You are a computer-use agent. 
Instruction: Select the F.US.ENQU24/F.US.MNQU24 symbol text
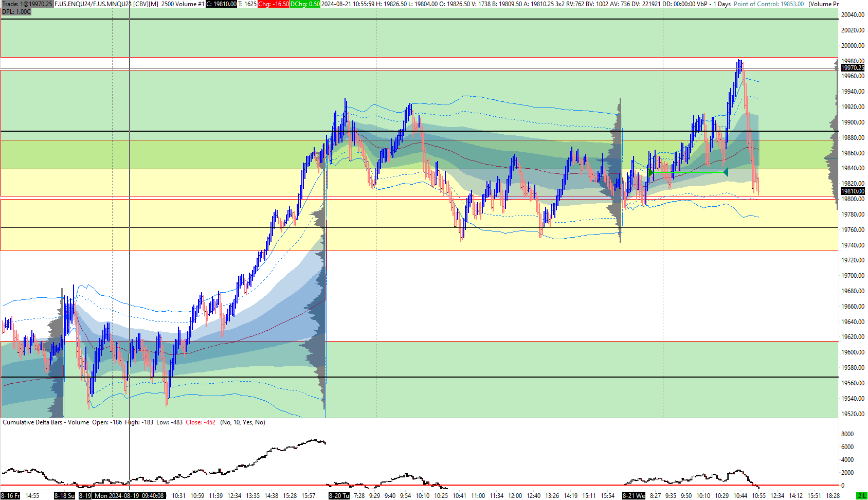coord(93,4)
